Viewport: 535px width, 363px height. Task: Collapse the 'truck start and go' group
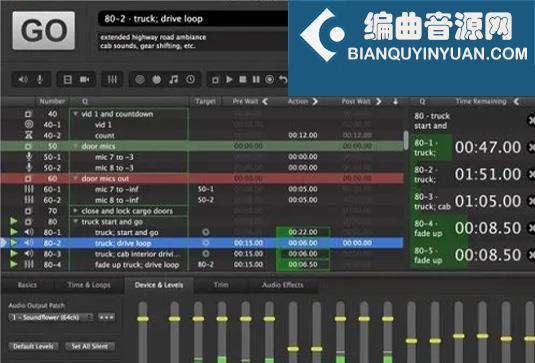coord(75,222)
